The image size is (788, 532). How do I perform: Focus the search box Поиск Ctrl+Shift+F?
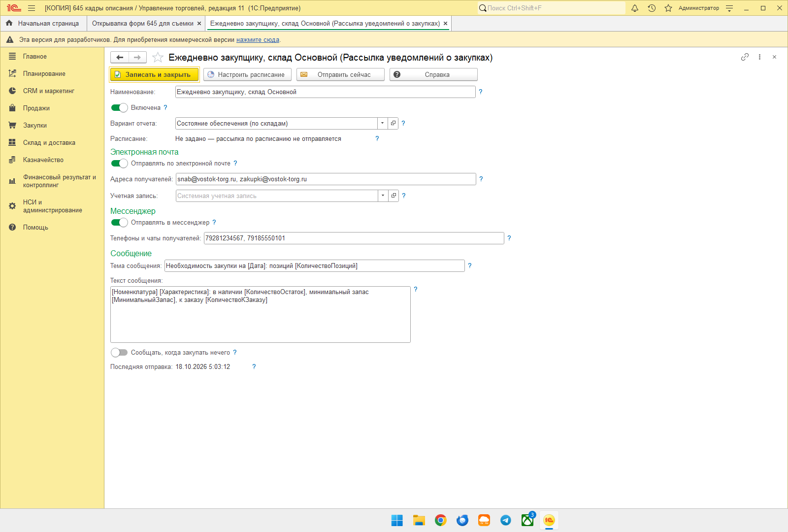551,8
